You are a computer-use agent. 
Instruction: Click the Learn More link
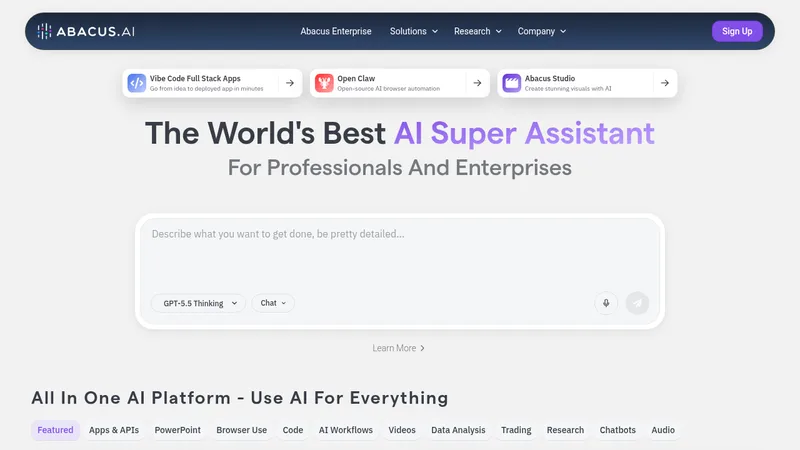[x=398, y=348]
